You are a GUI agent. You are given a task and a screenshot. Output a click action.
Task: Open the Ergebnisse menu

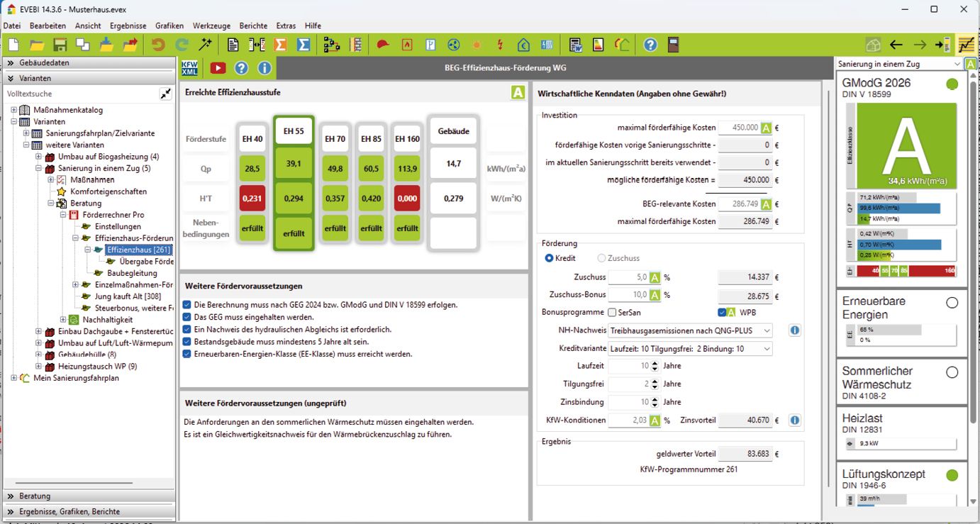(128, 26)
